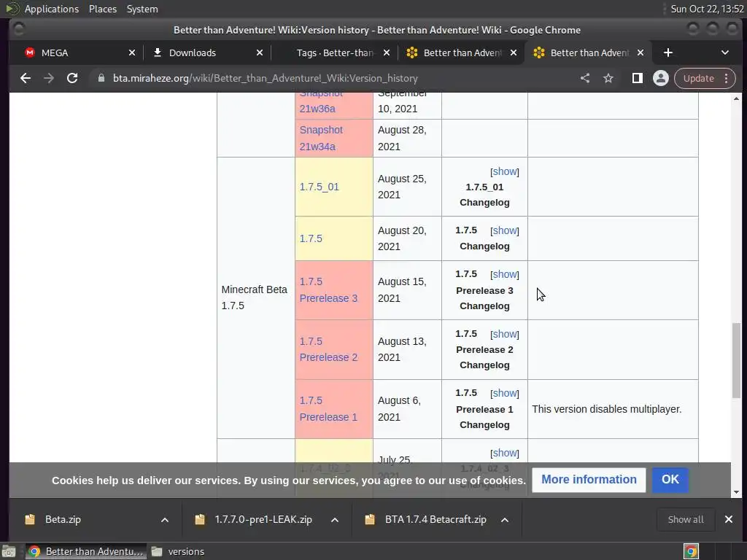747x560 pixels.
Task: Open the 1.7.5 Prerelease 3 link
Action: [328, 290]
